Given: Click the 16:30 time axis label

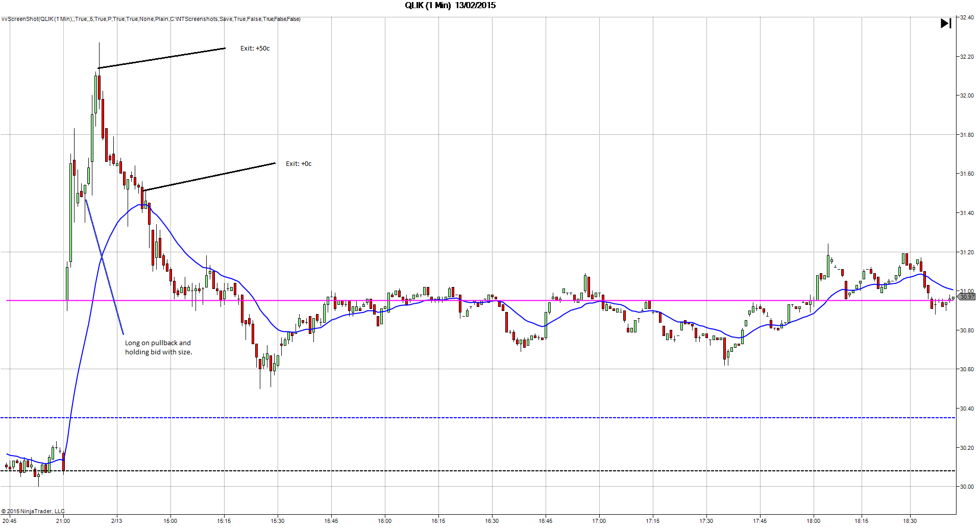Looking at the screenshot, I should (x=492, y=521).
